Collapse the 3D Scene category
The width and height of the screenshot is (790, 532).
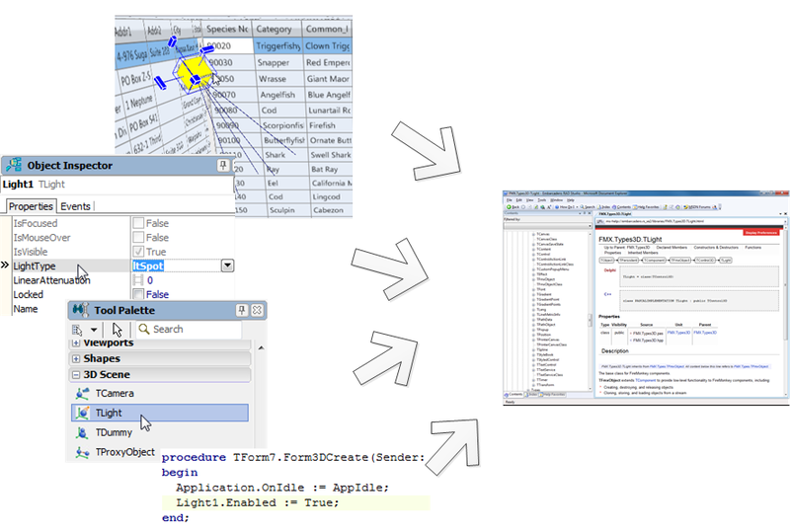(x=76, y=375)
